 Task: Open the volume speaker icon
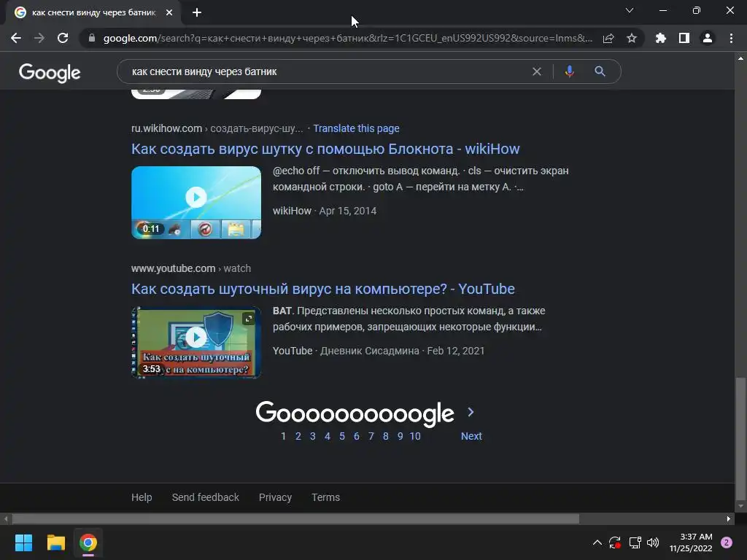coord(653,542)
